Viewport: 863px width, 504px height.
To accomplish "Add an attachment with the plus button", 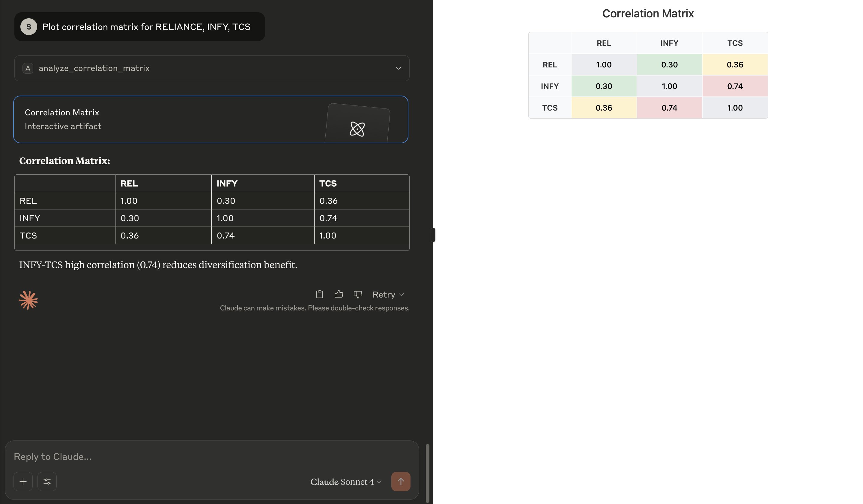I will 23,482.
